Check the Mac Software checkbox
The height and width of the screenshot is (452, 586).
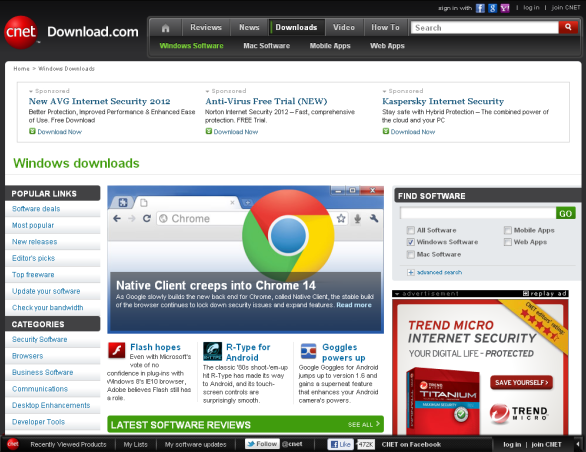410,254
